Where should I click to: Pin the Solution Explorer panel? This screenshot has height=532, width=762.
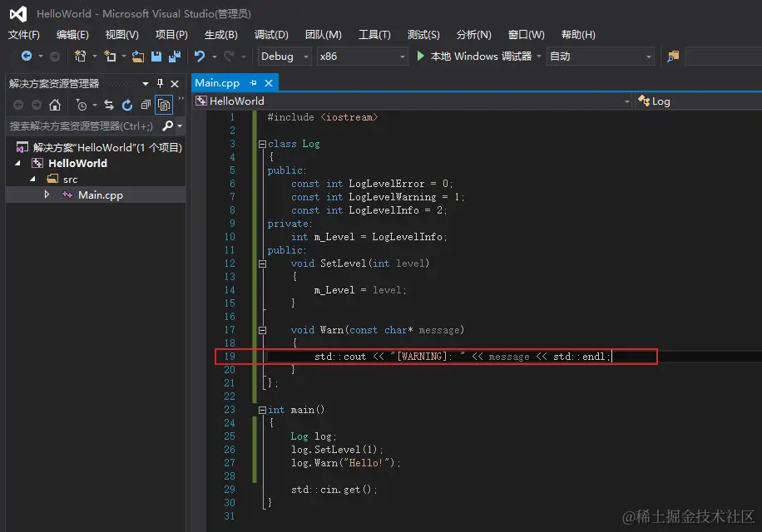point(160,83)
